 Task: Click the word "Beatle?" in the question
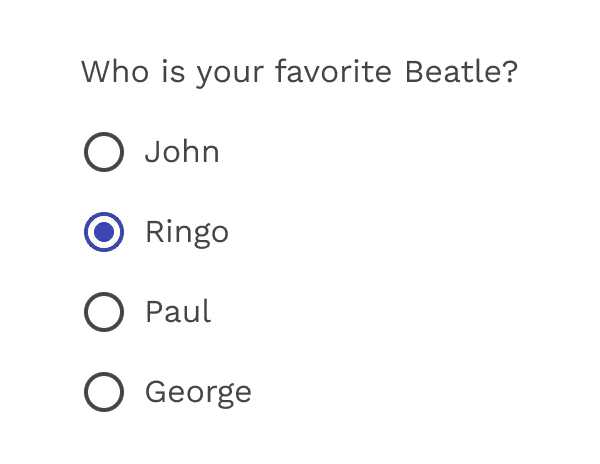pyautogui.click(x=461, y=73)
